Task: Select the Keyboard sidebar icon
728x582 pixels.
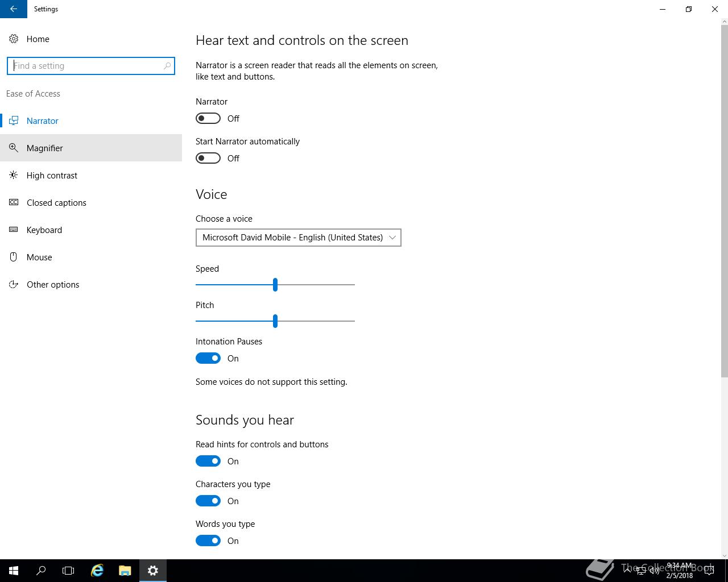Action: coord(14,230)
